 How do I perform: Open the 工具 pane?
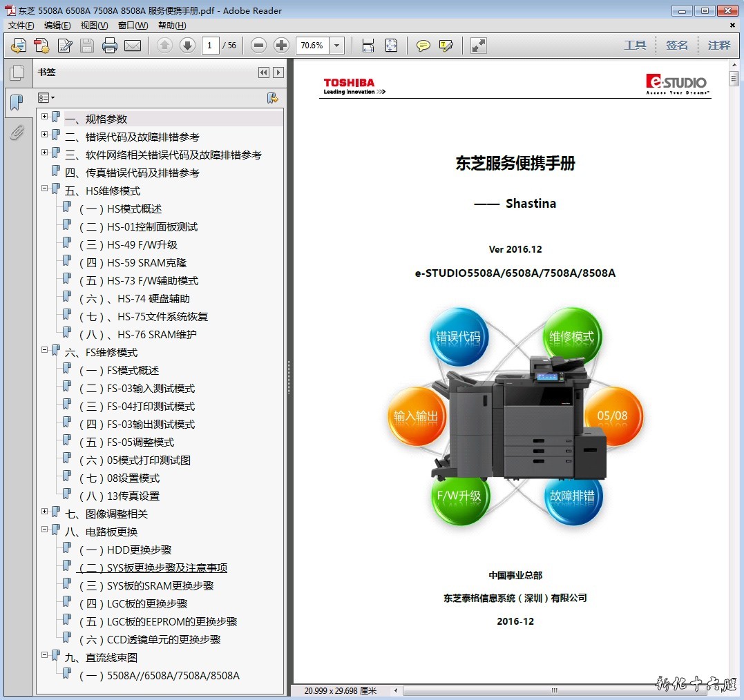click(635, 46)
